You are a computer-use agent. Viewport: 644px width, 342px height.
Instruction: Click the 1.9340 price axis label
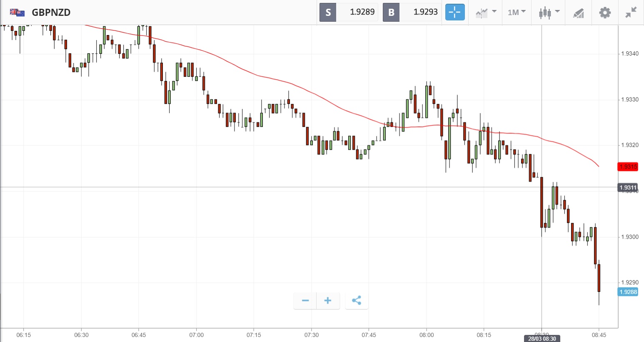point(629,54)
